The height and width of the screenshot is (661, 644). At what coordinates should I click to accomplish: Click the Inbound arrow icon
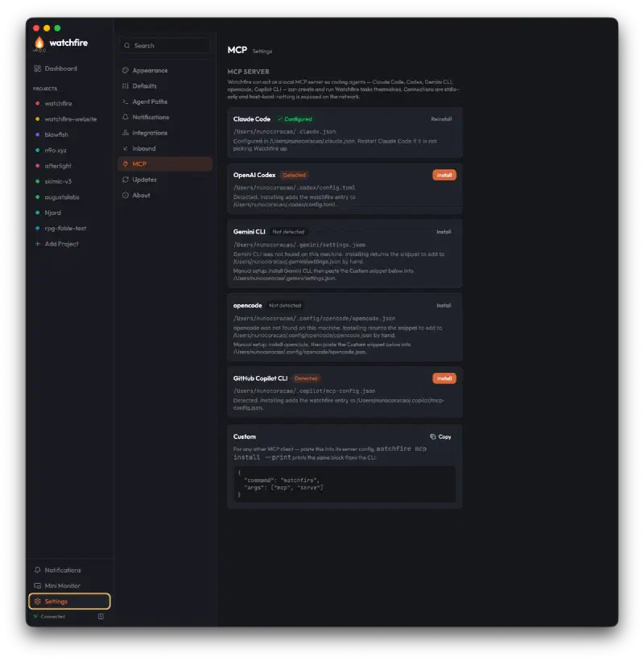[x=125, y=148]
